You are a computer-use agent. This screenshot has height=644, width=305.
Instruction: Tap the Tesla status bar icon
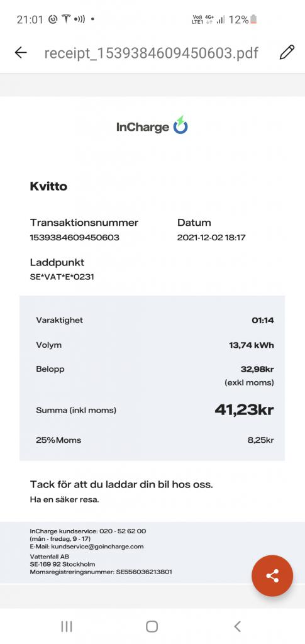point(65,19)
